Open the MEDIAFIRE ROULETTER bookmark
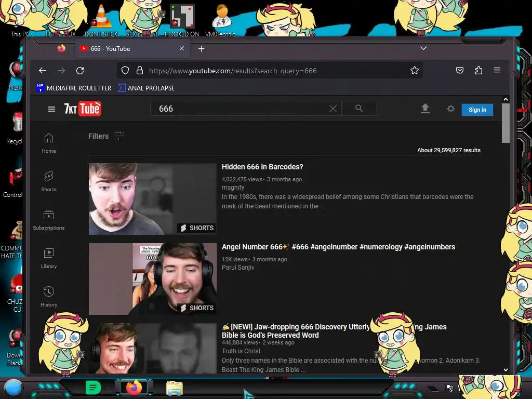Image resolution: width=532 pixels, height=399 pixels. click(74, 88)
